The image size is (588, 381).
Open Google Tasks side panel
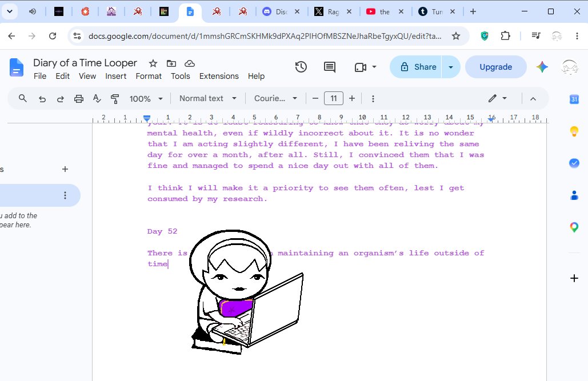coord(574,163)
